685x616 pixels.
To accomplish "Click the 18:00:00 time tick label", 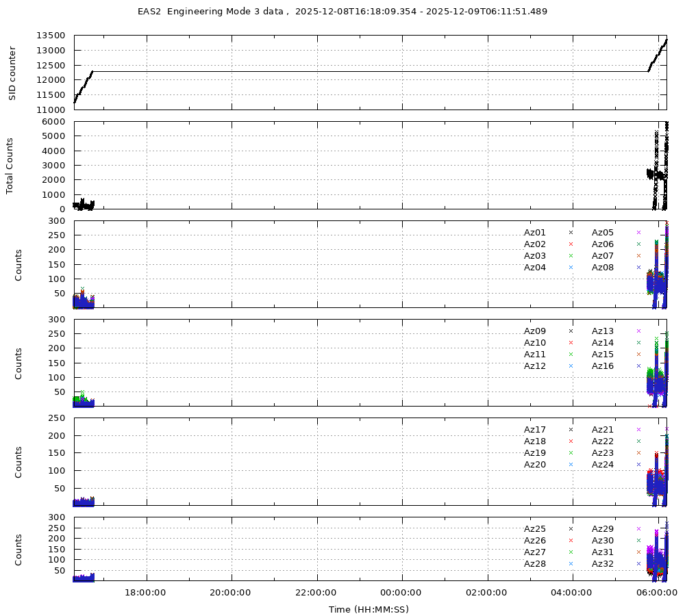I will click(x=146, y=593).
